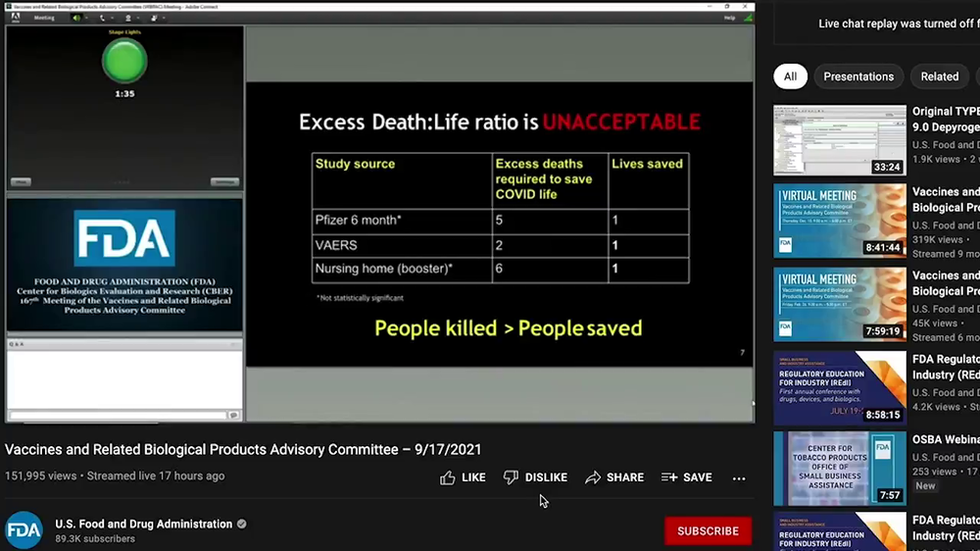Click the red SUBSCRIBE button
The width and height of the screenshot is (980, 551).
(x=708, y=530)
